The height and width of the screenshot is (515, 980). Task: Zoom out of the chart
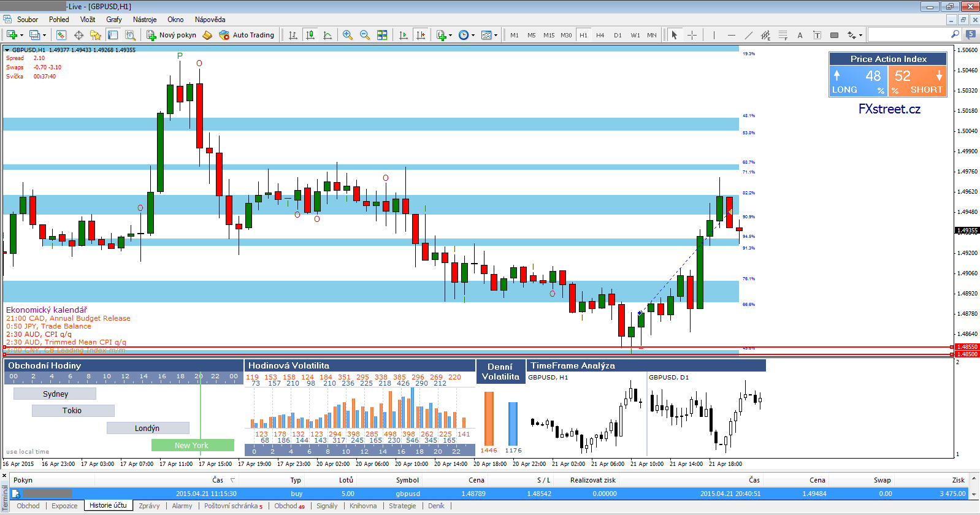point(365,35)
